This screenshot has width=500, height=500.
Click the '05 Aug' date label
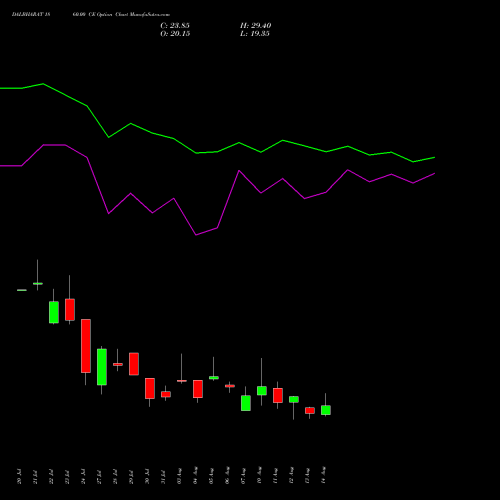tap(211, 476)
